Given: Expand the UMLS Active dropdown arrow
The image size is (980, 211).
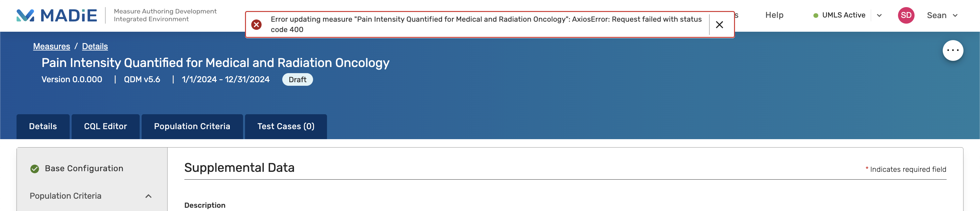Looking at the screenshot, I should click(879, 16).
